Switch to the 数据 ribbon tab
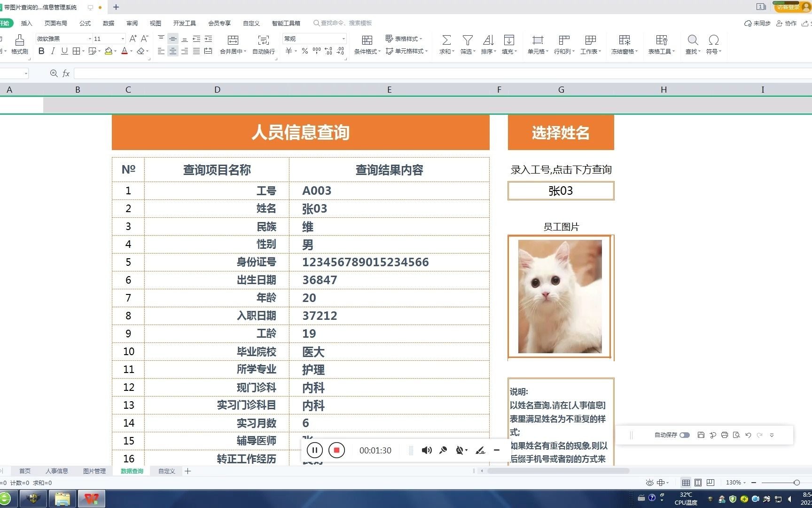Viewport: 812px width, 508px height. [x=108, y=23]
